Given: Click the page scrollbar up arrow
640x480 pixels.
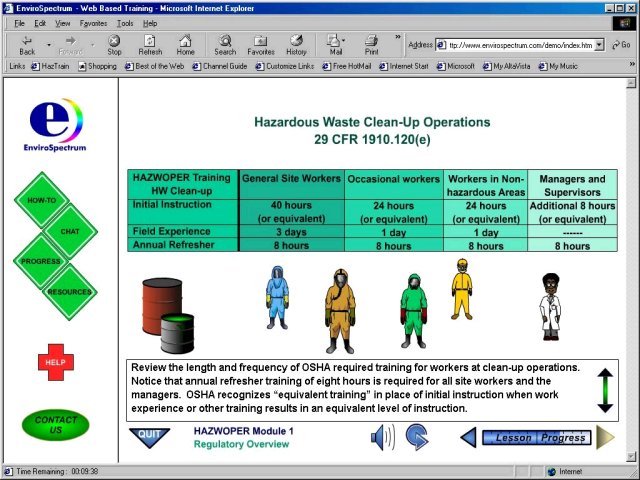Looking at the screenshot, I should [x=631, y=83].
